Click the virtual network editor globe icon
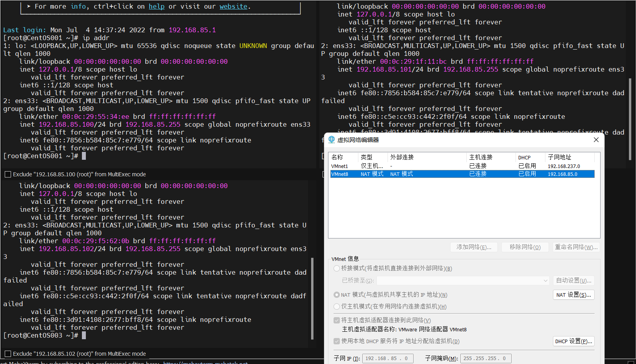636x364 pixels. point(332,140)
